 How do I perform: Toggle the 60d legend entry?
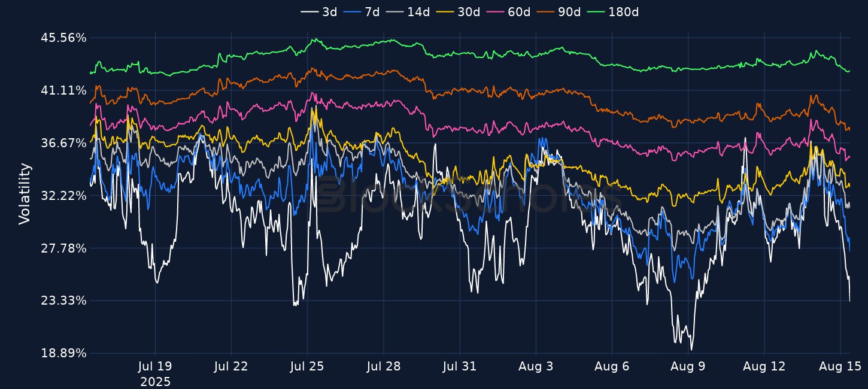(x=508, y=12)
